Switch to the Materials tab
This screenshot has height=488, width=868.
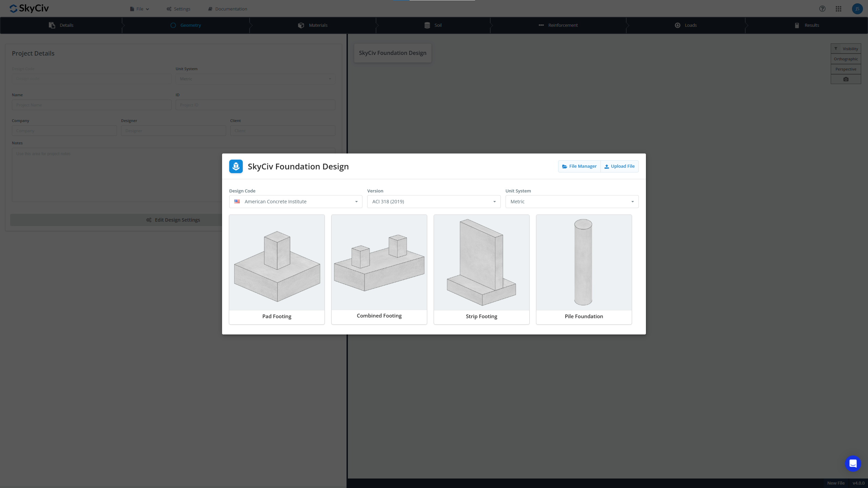[x=313, y=25]
